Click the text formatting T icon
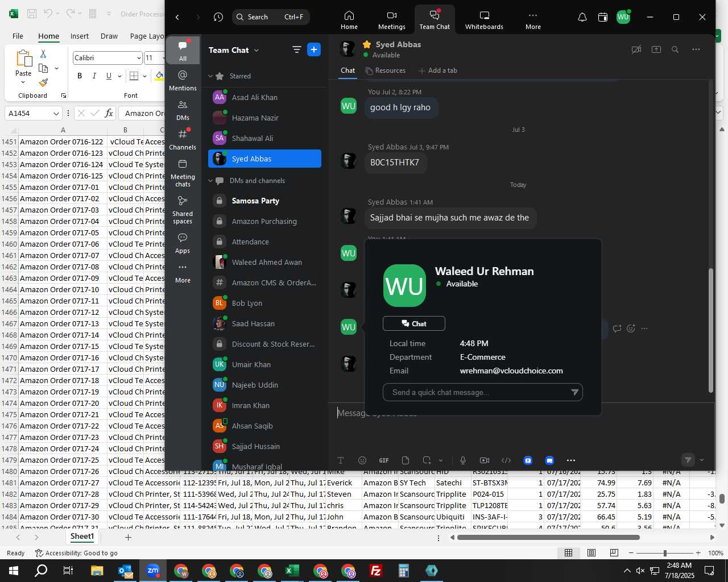 [341, 460]
